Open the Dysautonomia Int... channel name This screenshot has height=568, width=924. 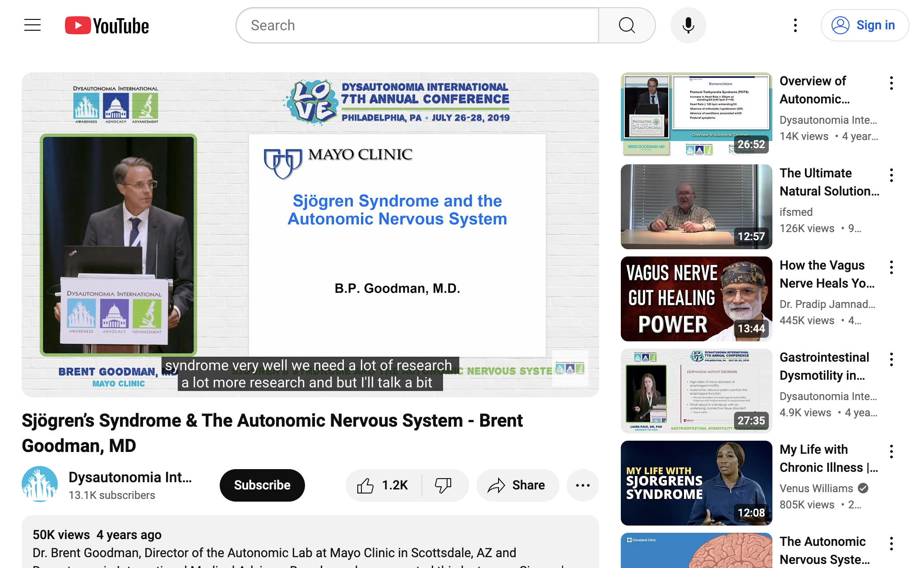(x=130, y=477)
